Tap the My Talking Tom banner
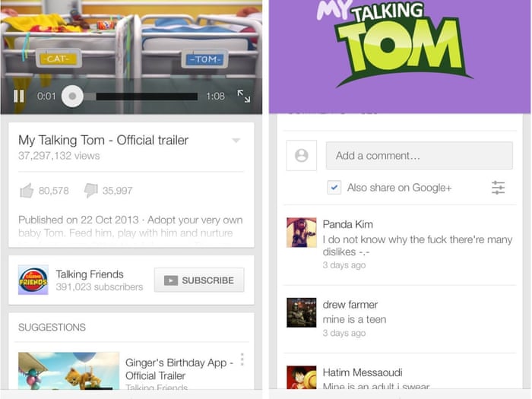The image size is (532, 399). click(x=399, y=46)
